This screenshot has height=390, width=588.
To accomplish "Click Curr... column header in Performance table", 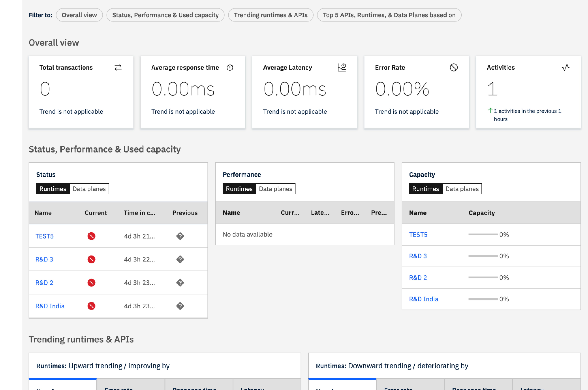I will [x=290, y=213].
